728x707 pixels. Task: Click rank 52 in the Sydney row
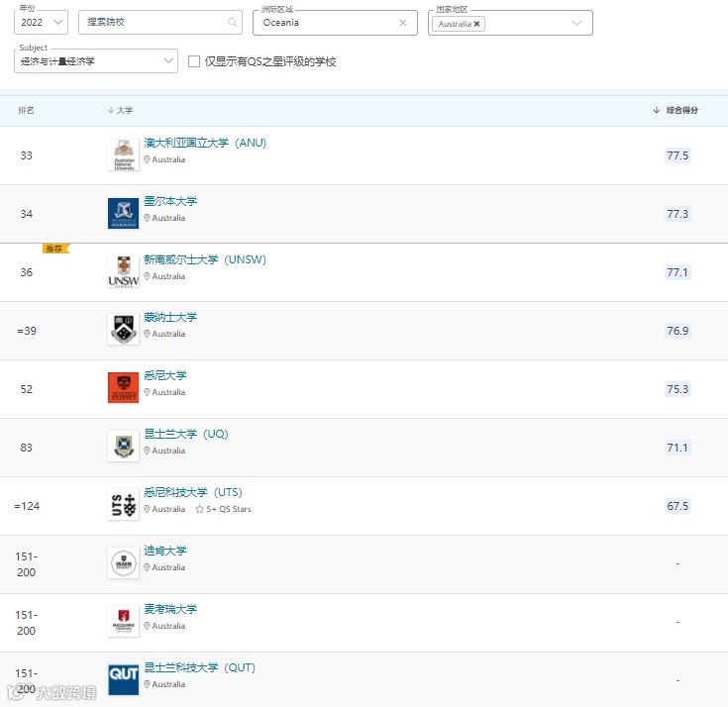pyautogui.click(x=26, y=389)
